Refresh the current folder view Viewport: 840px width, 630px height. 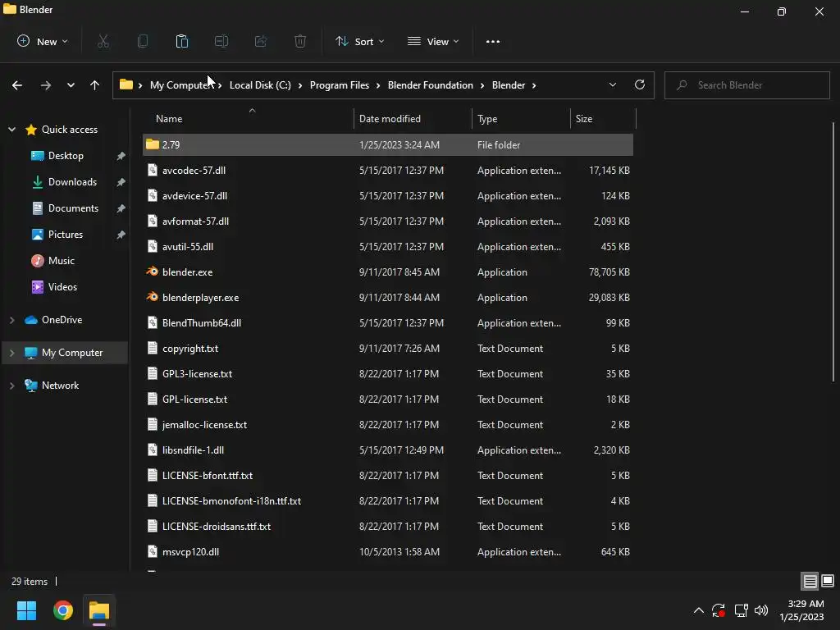point(640,84)
